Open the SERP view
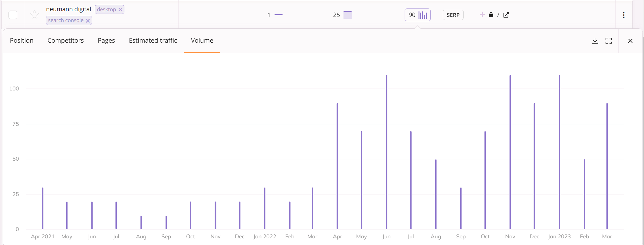The image size is (644, 245). click(x=453, y=15)
